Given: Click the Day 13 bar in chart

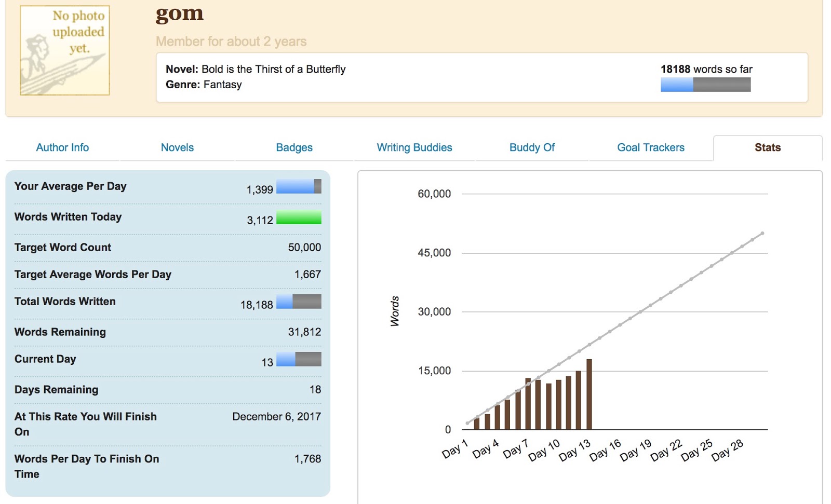Looking at the screenshot, I should pos(589,394).
